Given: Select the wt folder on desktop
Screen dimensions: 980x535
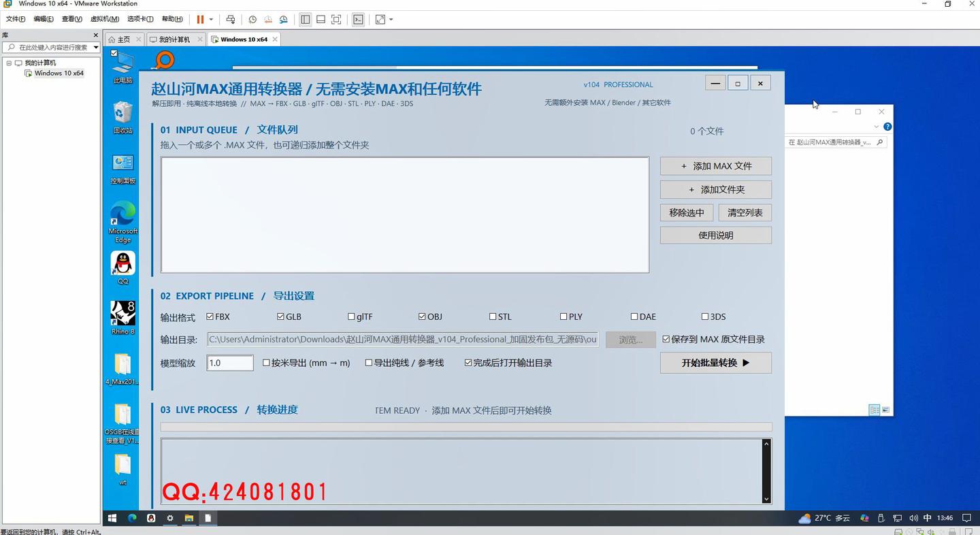Looking at the screenshot, I should point(122,470).
